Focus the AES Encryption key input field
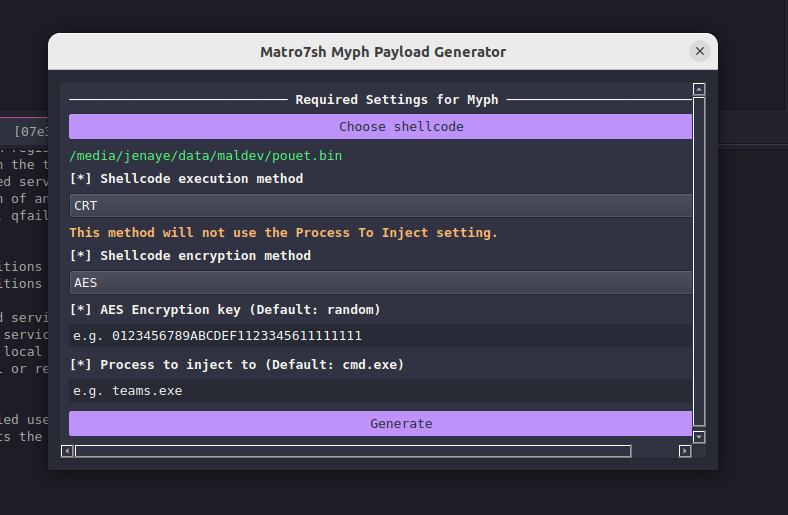The height and width of the screenshot is (515, 788). pos(380,336)
